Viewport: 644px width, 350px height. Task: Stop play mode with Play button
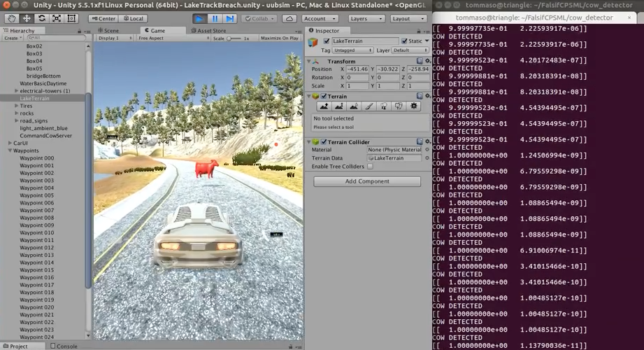(x=199, y=18)
